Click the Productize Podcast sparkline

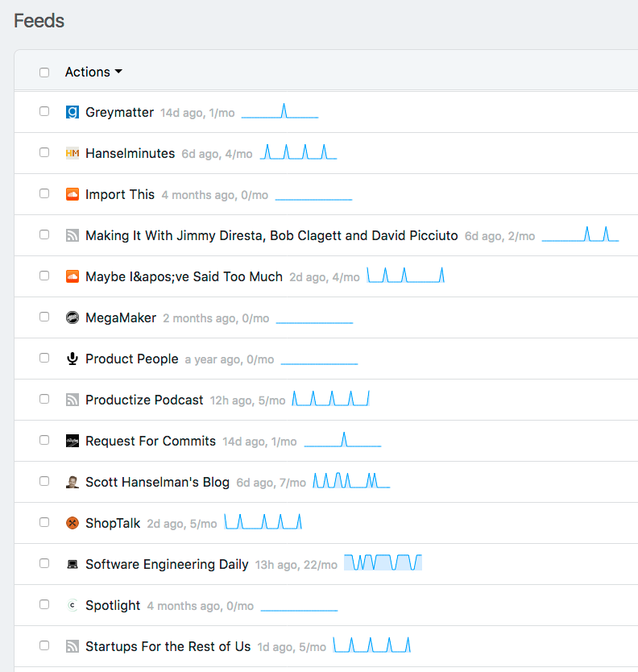(x=331, y=398)
